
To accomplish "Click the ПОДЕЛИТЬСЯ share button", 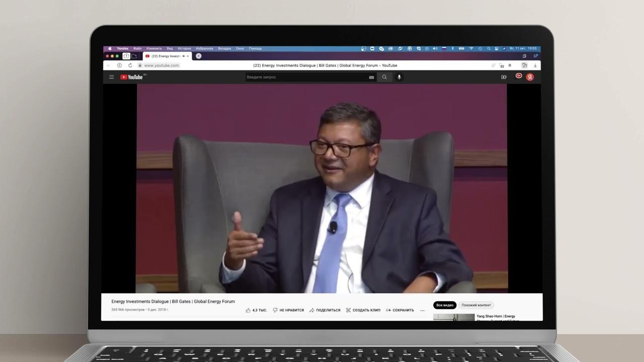I will 325,310.
